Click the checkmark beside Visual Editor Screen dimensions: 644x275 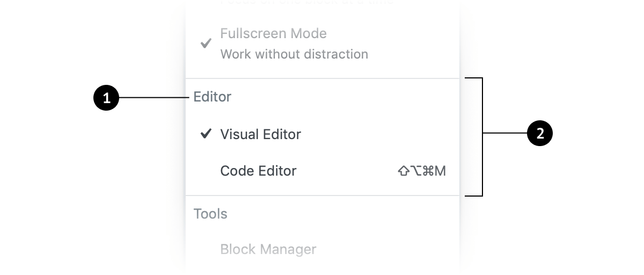pyautogui.click(x=206, y=134)
